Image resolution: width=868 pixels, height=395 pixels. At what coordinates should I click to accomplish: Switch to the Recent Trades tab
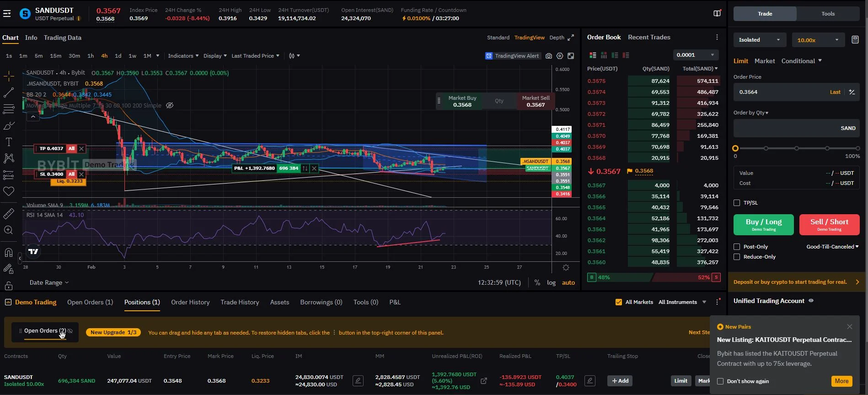[649, 37]
